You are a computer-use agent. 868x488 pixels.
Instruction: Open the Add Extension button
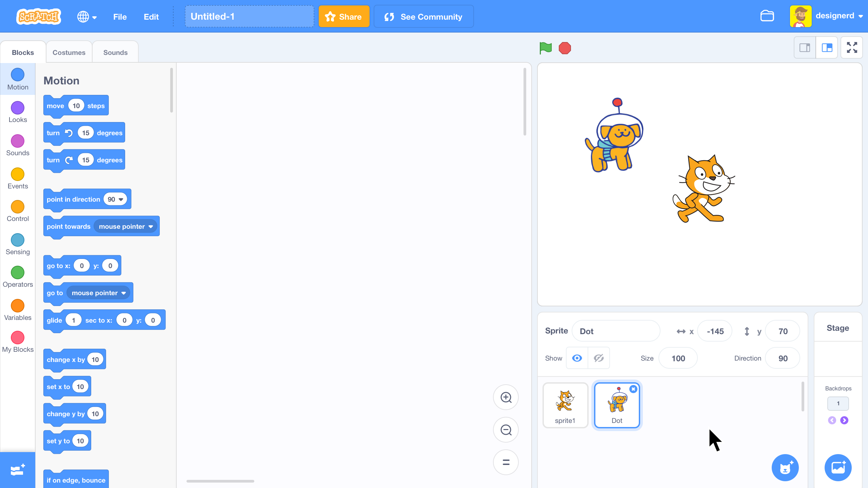click(x=17, y=470)
